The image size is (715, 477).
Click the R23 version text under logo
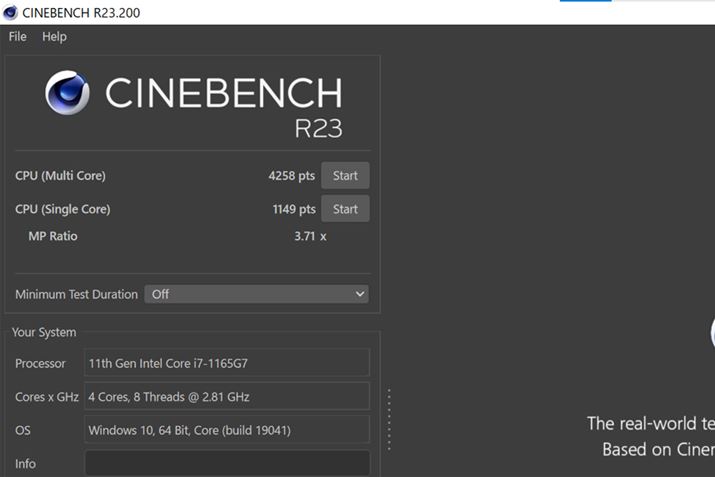[318, 129]
